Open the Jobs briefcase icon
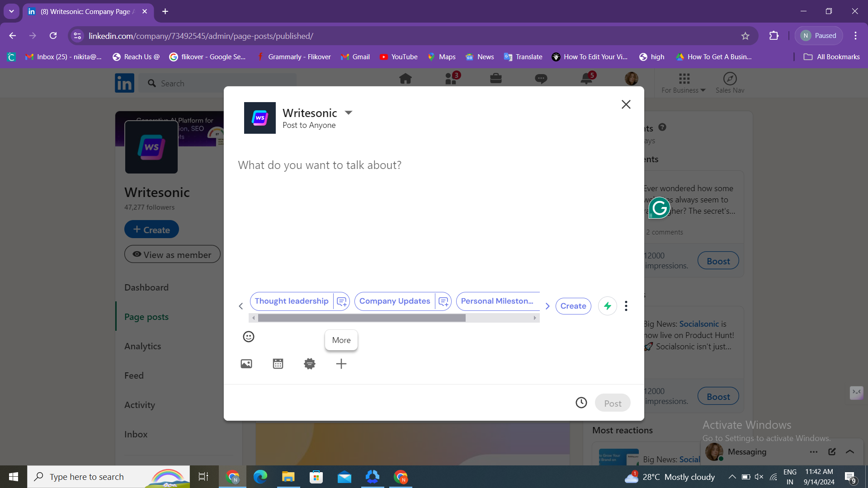This screenshot has height=488, width=868. [x=496, y=79]
